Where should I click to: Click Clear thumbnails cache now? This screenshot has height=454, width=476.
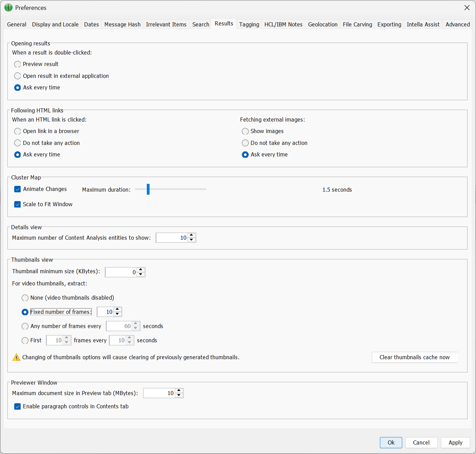pyautogui.click(x=415, y=357)
